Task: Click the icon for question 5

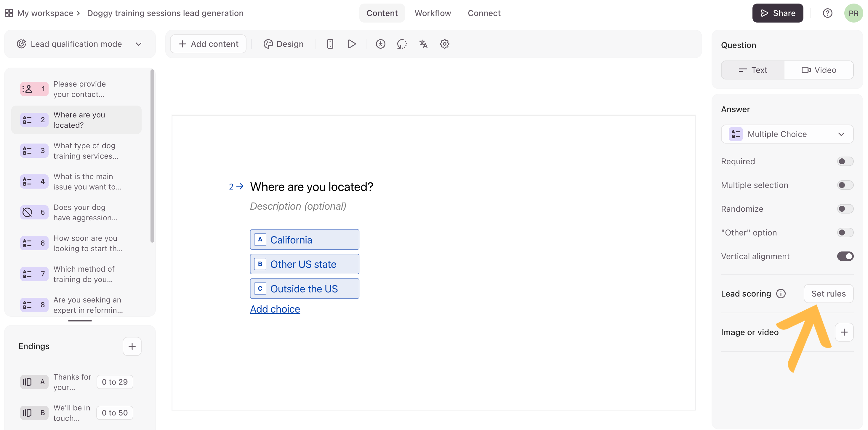Action: tap(28, 212)
